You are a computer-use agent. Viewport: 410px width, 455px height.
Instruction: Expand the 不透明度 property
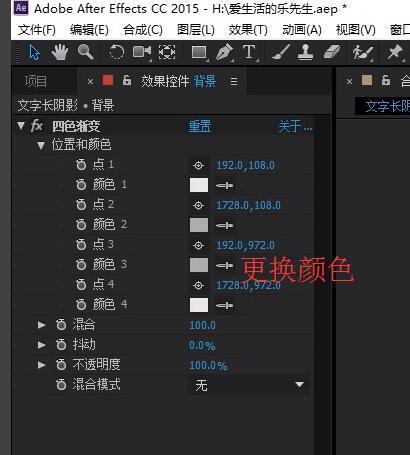coord(41,365)
